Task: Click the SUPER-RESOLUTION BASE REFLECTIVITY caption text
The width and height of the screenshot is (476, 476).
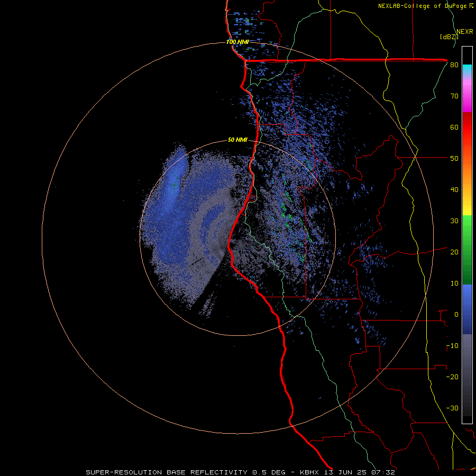Action: [166, 472]
